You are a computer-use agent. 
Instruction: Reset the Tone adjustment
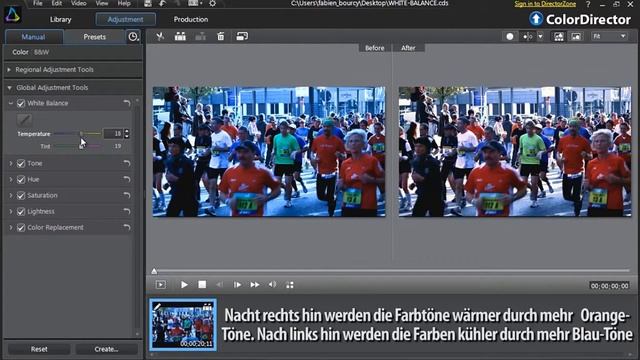pyautogui.click(x=127, y=163)
